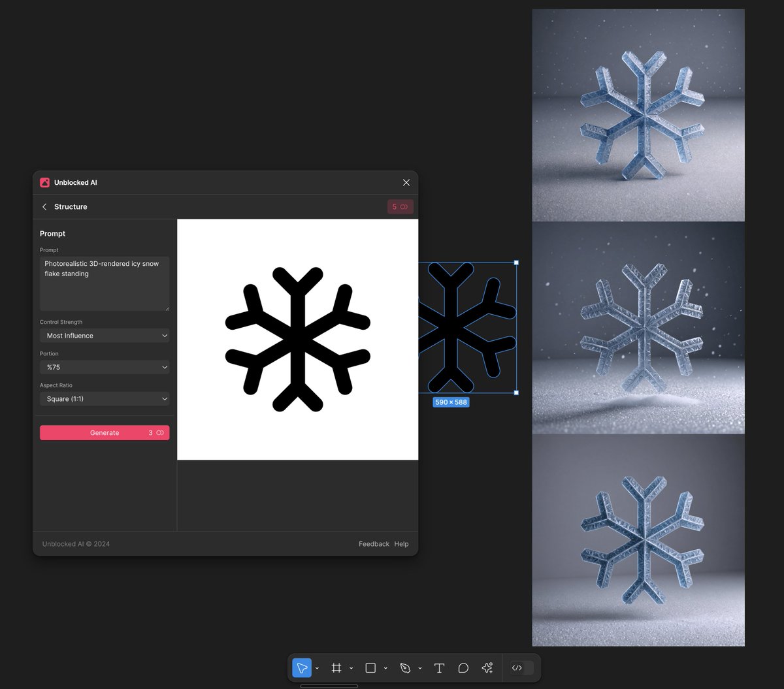Open the Control Strength dropdown
This screenshot has height=689, width=784.
[x=105, y=336]
